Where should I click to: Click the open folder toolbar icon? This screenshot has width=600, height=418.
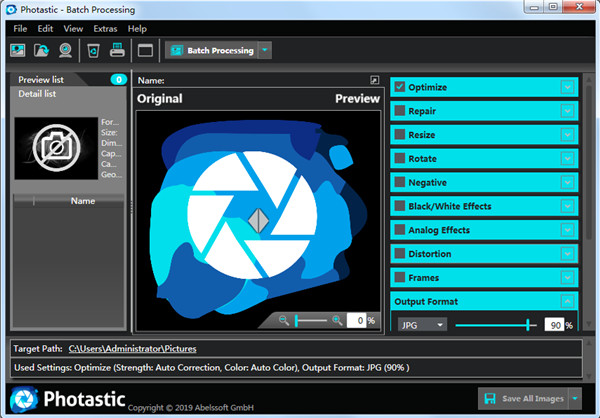(41, 50)
